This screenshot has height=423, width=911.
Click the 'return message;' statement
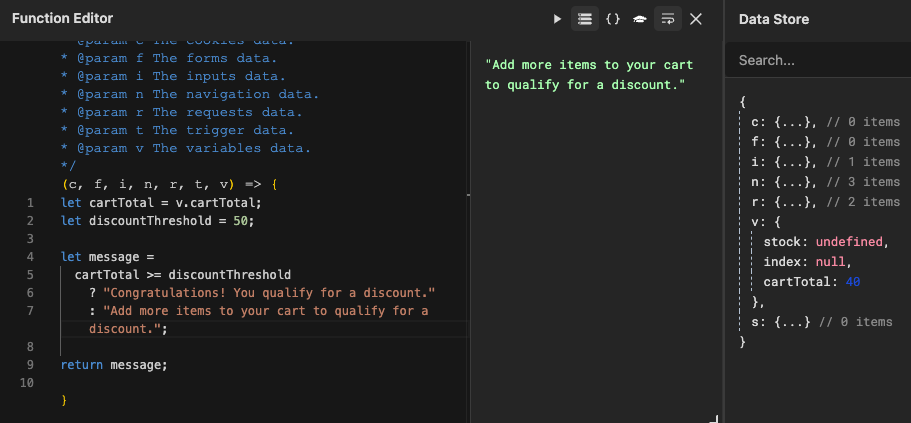[114, 365]
